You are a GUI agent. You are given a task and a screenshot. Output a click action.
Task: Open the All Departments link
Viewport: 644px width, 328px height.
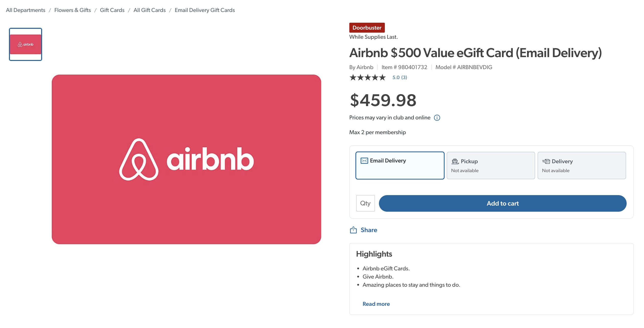25,10
